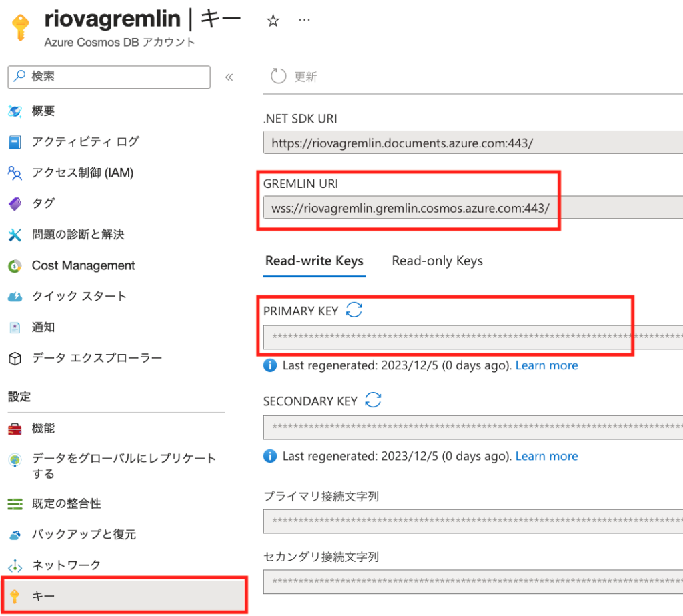Click the favorite star icon beside the title
This screenshot has height=616, width=683.
[x=273, y=21]
